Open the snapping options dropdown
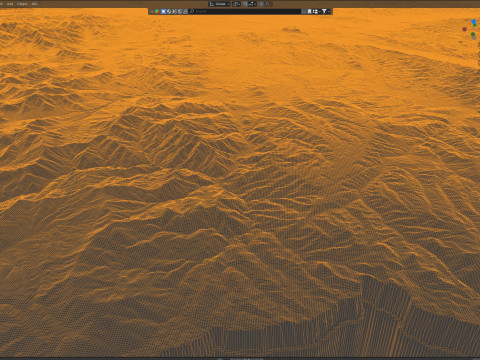Screen dimensions: 480x360 253,4
